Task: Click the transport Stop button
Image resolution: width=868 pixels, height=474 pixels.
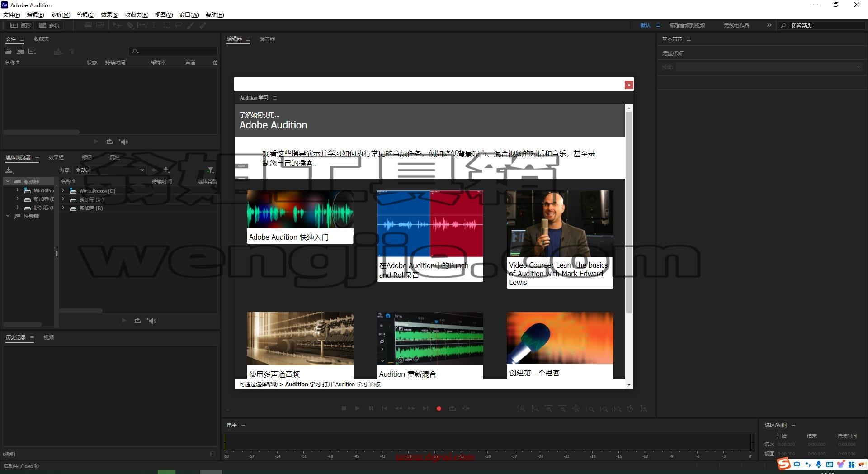Action: (344, 408)
